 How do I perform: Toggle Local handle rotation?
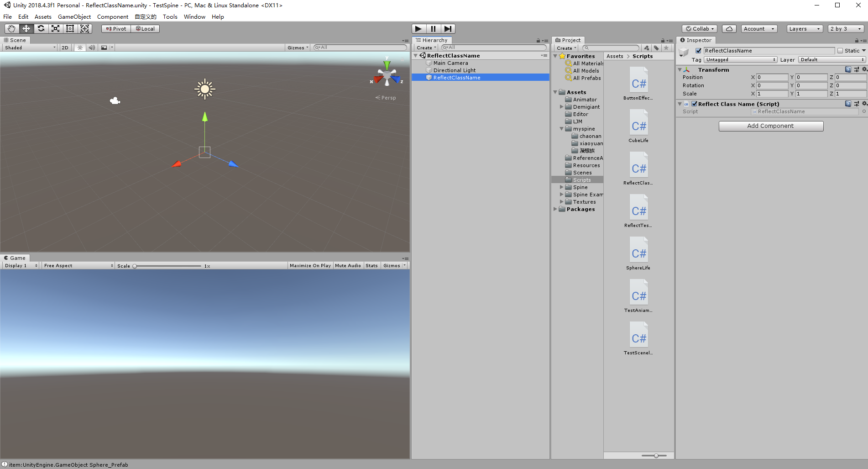(145, 29)
